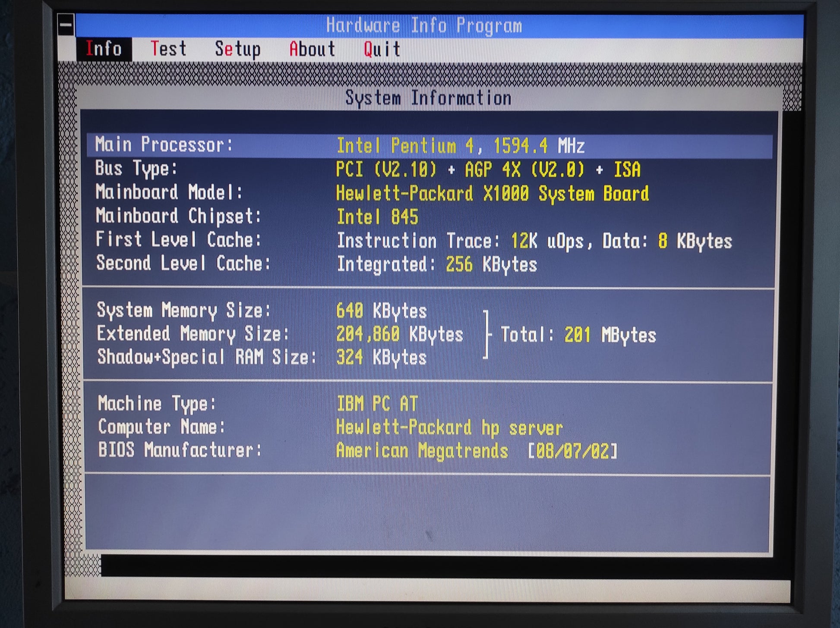Click the Total 201 MBytes text
The image size is (840, 628).
click(578, 335)
